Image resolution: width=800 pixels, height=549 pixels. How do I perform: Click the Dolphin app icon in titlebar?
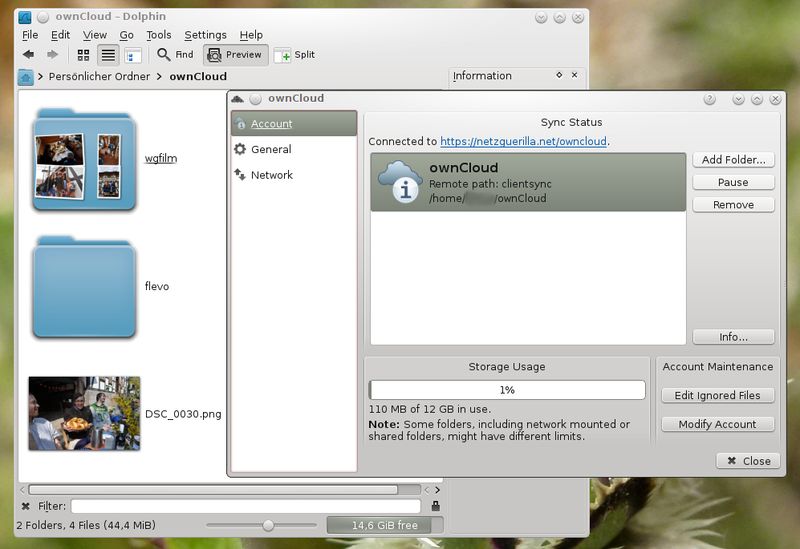point(24,17)
